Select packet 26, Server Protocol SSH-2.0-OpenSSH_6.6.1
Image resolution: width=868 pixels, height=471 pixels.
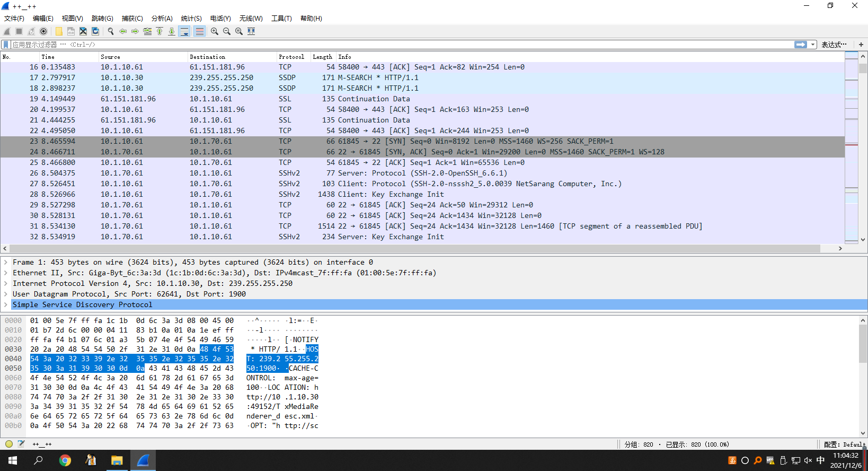coord(422,173)
